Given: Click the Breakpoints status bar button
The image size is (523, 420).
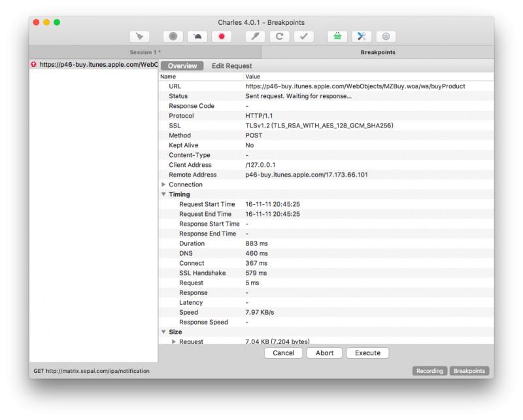Looking at the screenshot, I should tap(469, 371).
